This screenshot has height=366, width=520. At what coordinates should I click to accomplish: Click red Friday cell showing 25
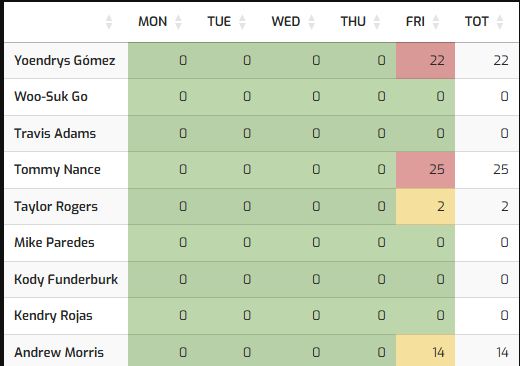(x=425, y=170)
